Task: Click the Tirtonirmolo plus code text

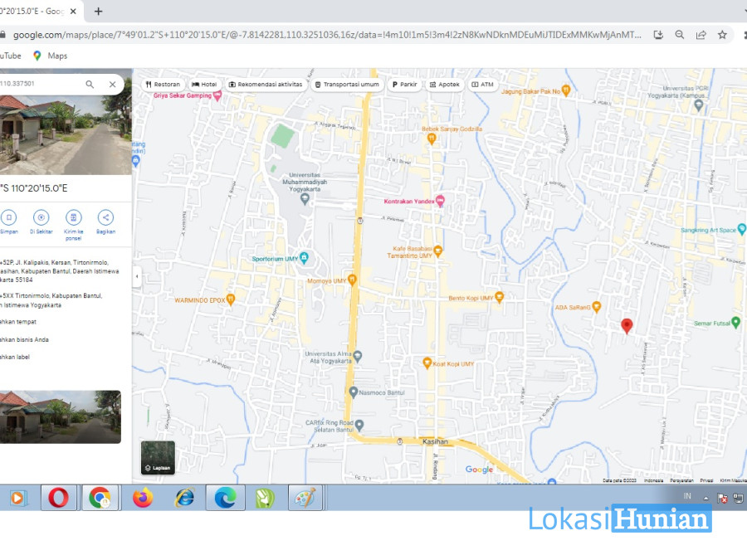Action: (51, 300)
